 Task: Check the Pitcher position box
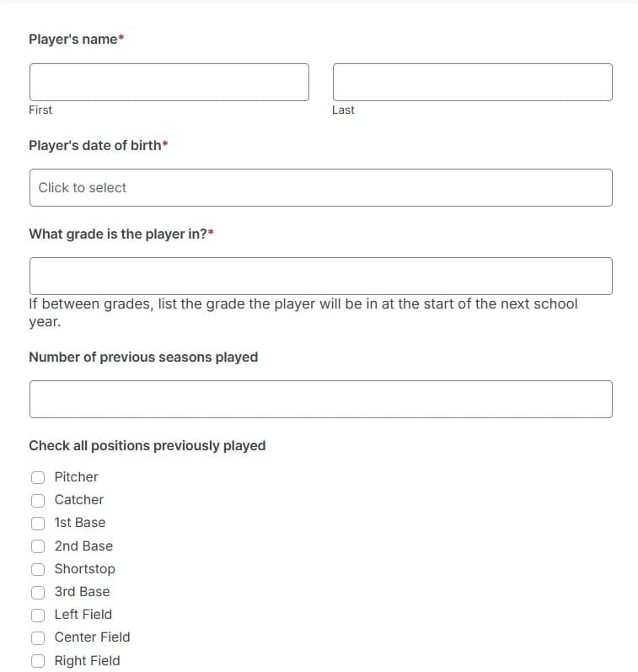[38, 477]
